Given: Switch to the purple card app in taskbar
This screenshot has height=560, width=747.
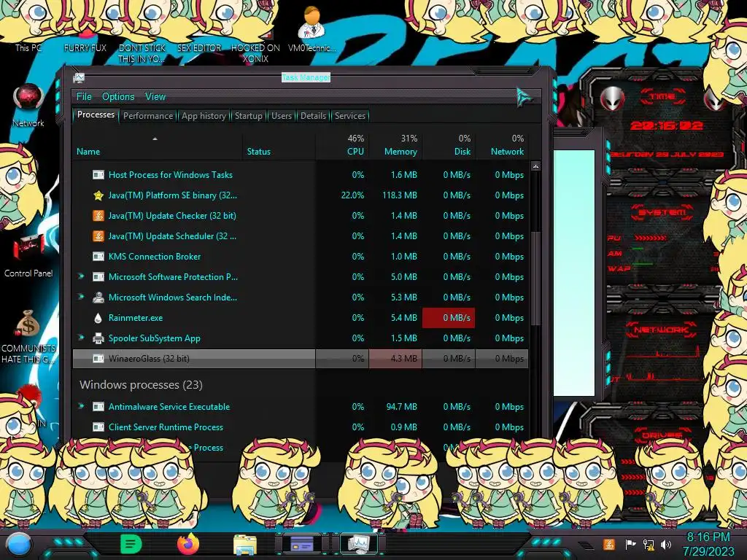Looking at the screenshot, I should point(302,544).
